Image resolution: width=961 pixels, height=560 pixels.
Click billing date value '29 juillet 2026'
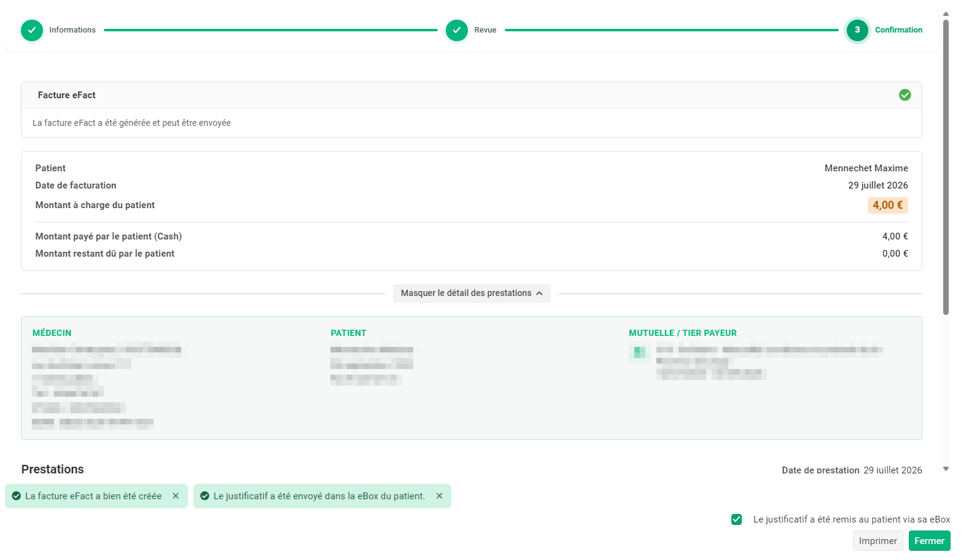point(878,185)
